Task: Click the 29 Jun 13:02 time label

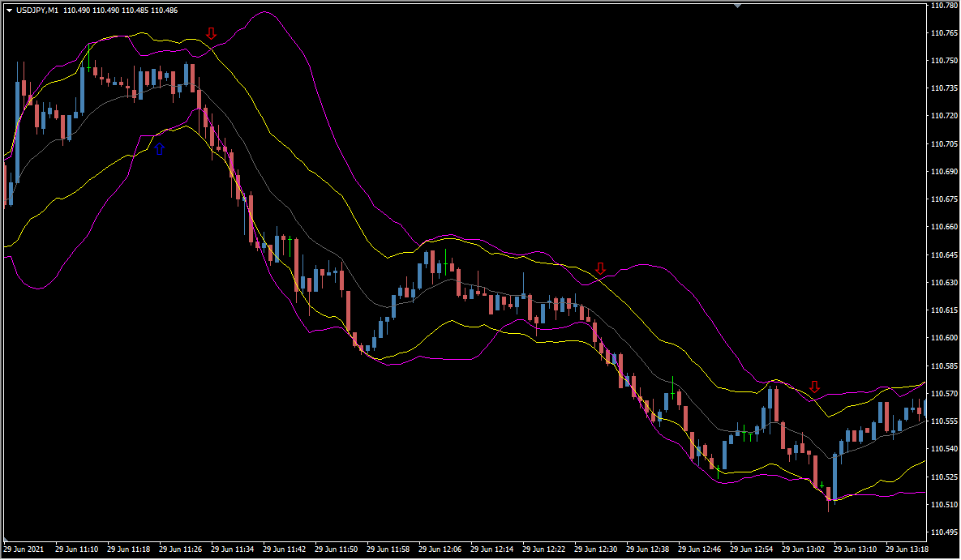Action: pyautogui.click(x=804, y=549)
